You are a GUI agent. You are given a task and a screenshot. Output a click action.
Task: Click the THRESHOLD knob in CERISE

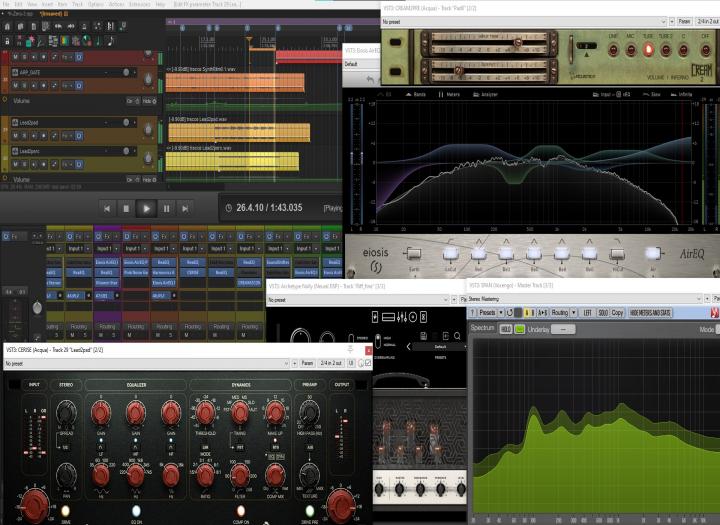click(205, 412)
